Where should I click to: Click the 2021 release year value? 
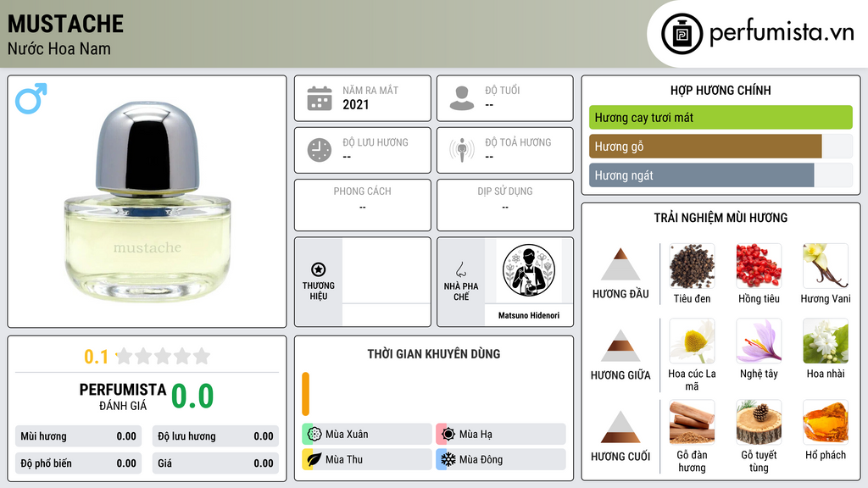pyautogui.click(x=355, y=104)
